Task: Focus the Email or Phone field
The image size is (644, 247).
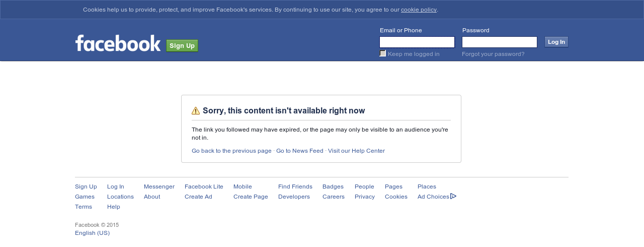Action: click(417, 42)
